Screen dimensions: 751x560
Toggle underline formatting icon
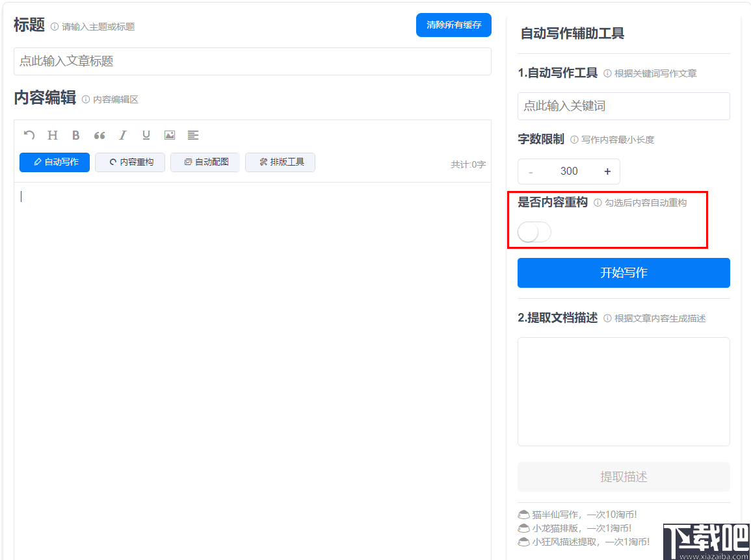tap(146, 136)
